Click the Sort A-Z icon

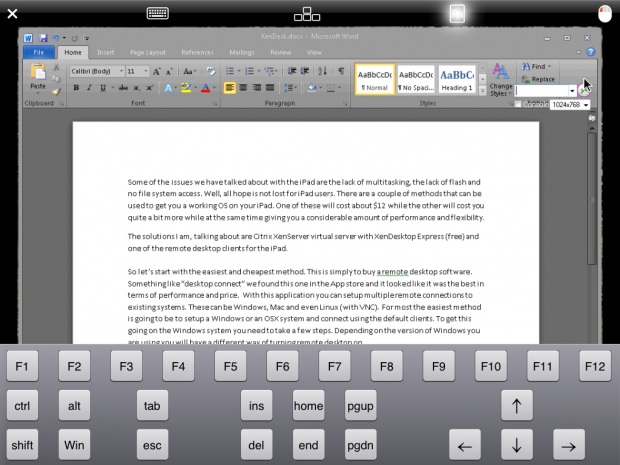tap(322, 71)
